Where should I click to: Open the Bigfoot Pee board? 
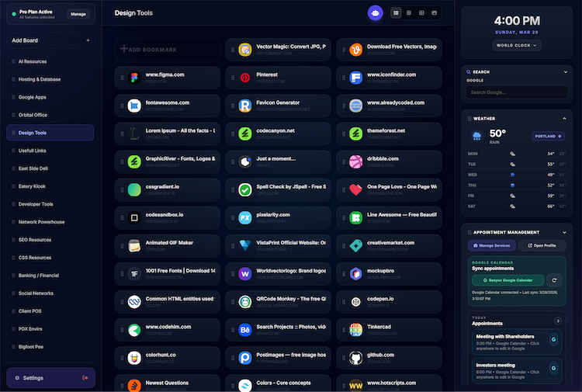pos(50,347)
